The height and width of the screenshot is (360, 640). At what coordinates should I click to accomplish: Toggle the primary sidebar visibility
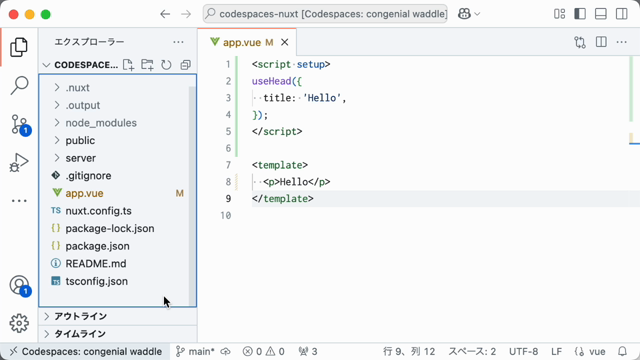(580, 14)
